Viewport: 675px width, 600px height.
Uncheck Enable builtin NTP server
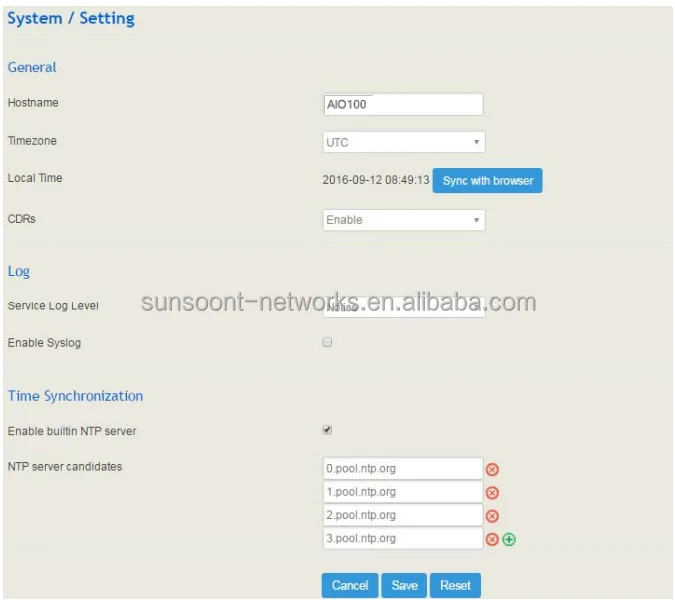327,431
